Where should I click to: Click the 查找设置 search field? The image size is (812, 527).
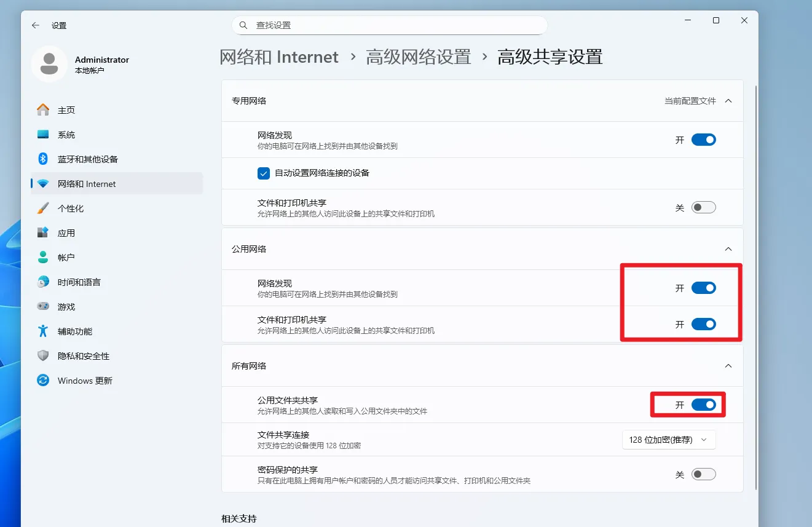pyautogui.click(x=390, y=25)
